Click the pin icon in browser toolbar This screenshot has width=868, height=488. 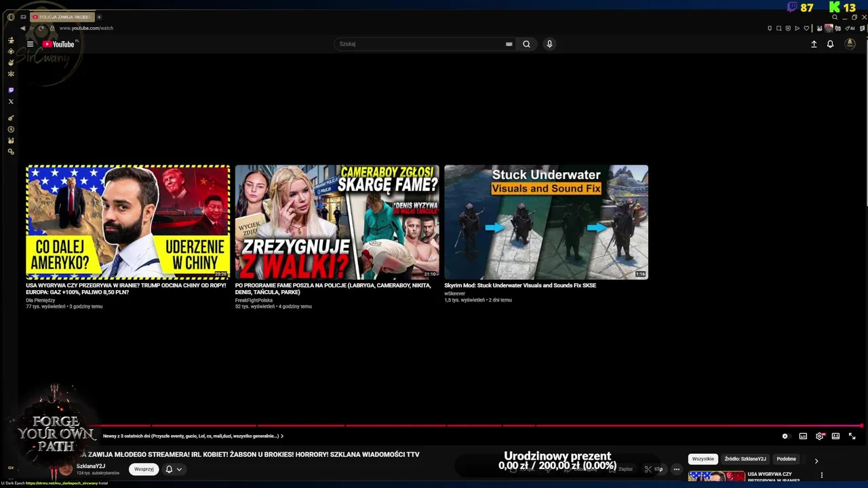(x=770, y=28)
